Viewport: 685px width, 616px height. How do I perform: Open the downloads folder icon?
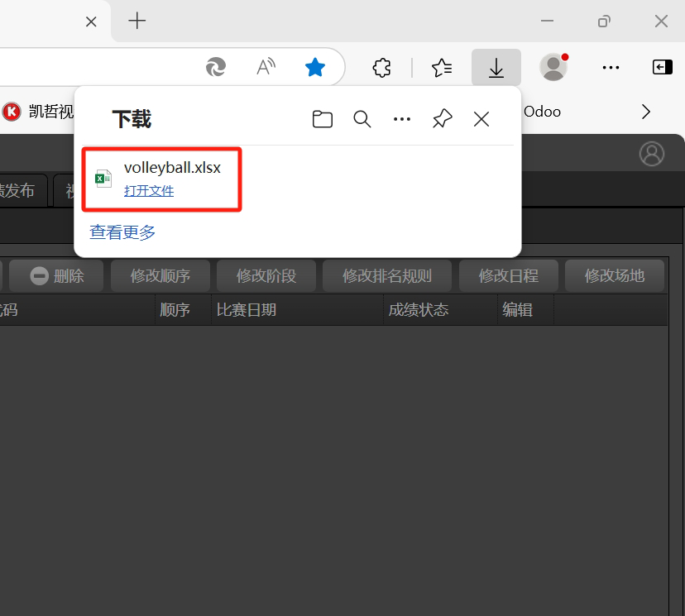pos(322,119)
